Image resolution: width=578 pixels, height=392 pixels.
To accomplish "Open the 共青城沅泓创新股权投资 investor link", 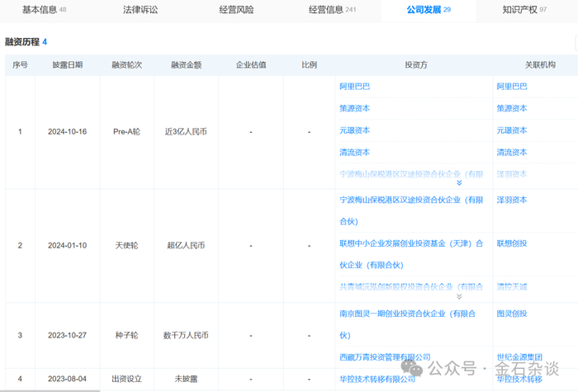I will point(411,287).
